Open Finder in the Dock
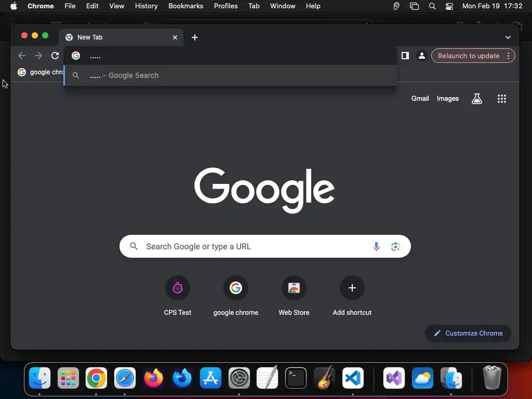This screenshot has height=399, width=532. click(39, 378)
